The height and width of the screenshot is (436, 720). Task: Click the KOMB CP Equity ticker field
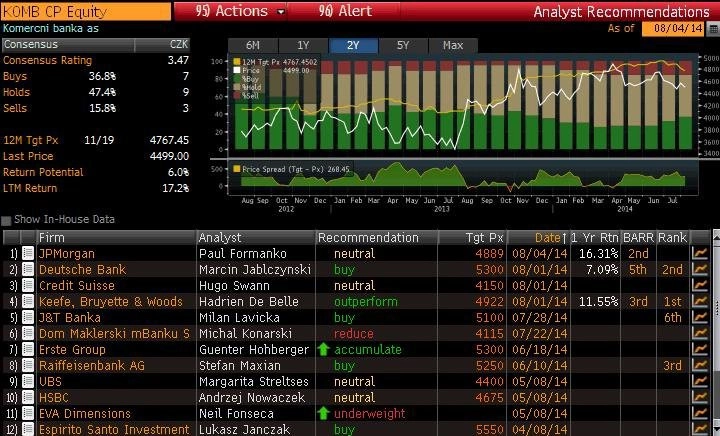coord(86,11)
